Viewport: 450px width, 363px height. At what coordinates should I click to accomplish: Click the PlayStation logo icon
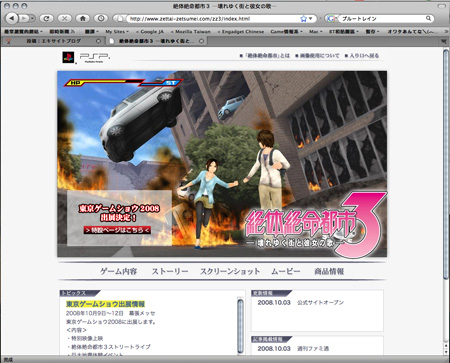[68, 57]
